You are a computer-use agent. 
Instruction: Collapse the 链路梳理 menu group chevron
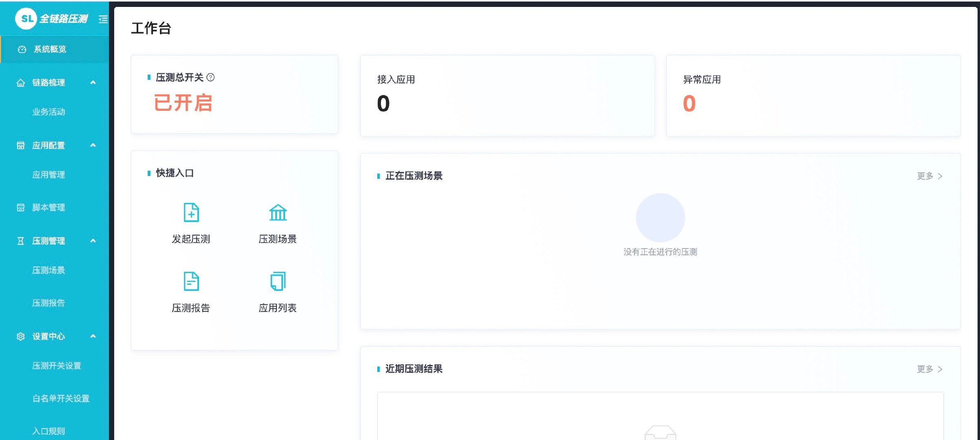pyautogui.click(x=93, y=83)
